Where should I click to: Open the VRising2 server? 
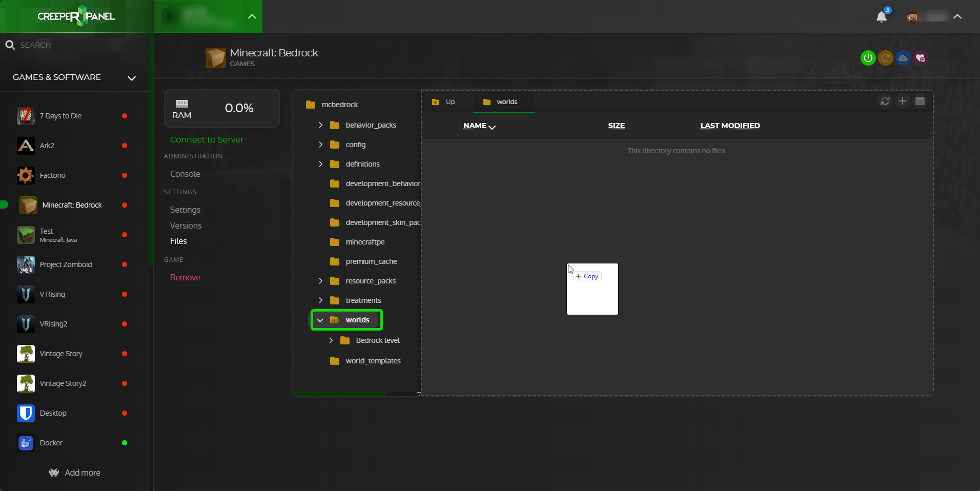tap(72, 324)
